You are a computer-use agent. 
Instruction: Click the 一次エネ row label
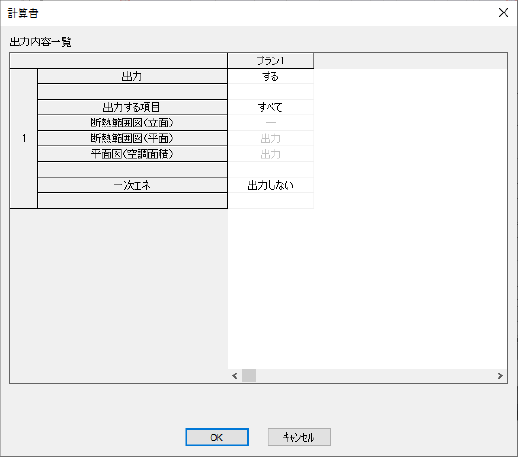click(x=132, y=185)
